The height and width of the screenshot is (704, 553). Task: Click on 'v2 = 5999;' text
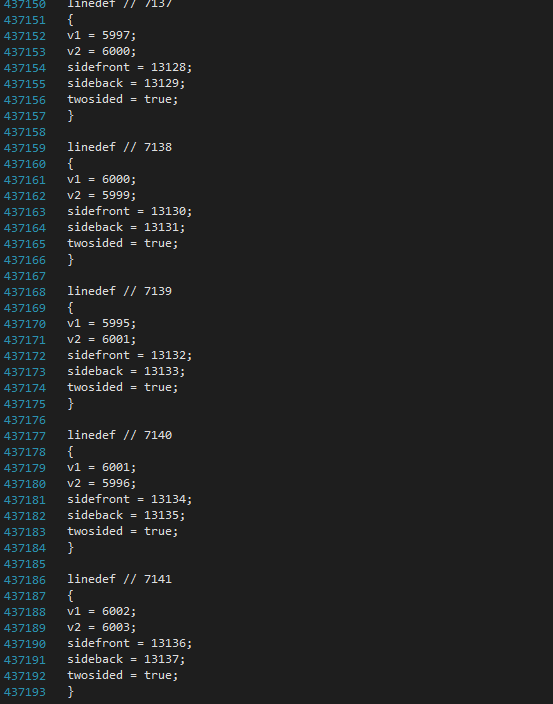102,195
